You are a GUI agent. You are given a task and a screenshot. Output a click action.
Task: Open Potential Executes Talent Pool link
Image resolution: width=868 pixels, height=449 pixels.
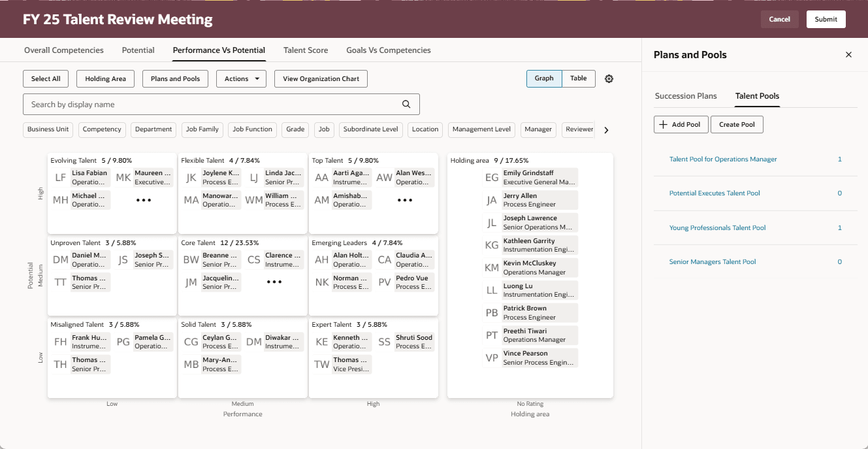pos(715,193)
